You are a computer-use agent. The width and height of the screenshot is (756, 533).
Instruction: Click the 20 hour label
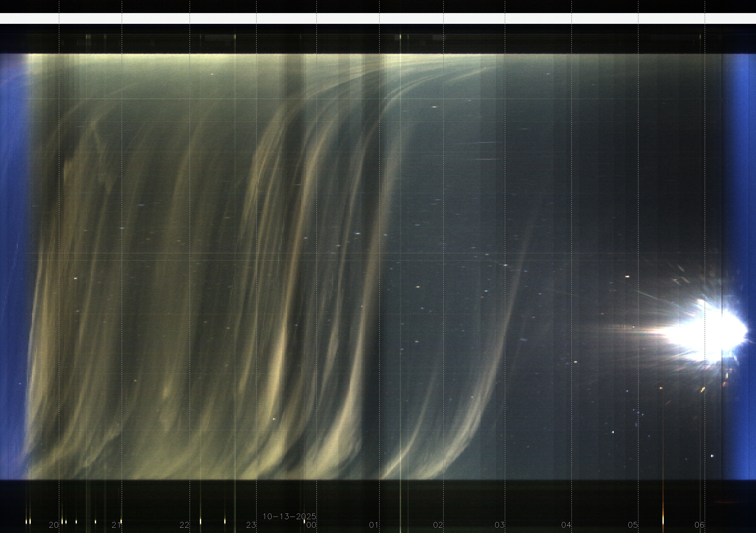pos(54,525)
